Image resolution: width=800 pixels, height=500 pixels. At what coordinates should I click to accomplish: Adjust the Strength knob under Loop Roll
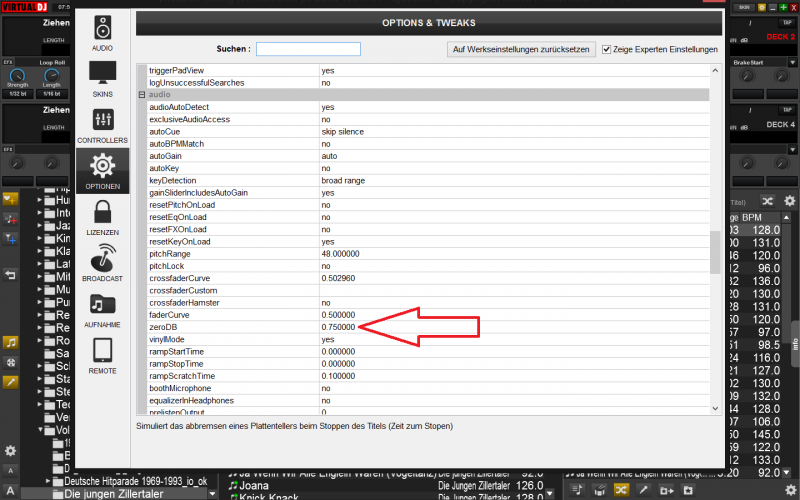pyautogui.click(x=17, y=76)
